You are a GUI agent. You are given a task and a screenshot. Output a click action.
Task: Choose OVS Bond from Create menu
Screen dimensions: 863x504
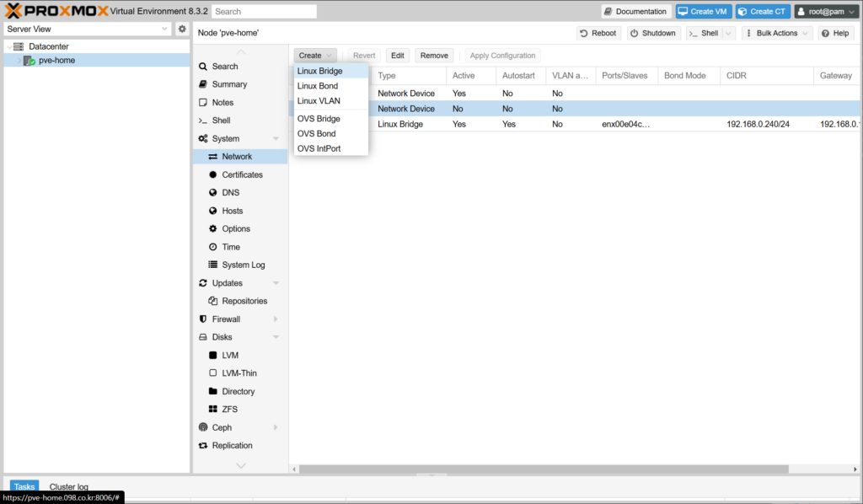(316, 133)
